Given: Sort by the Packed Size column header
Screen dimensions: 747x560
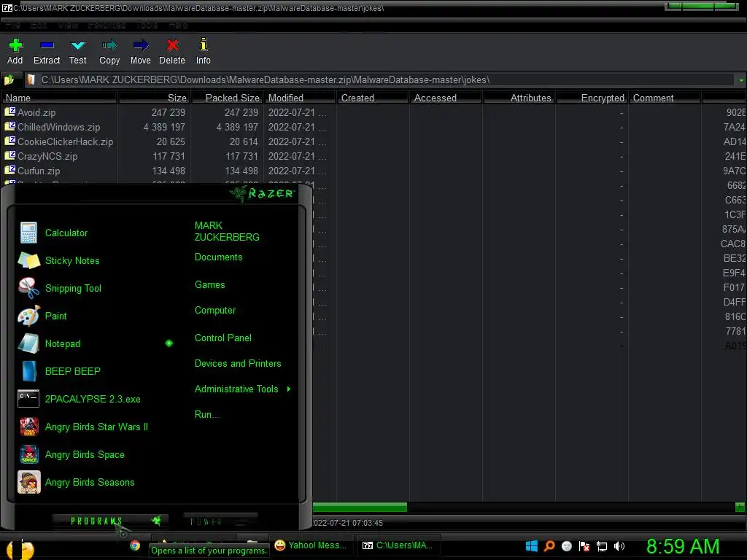Looking at the screenshot, I should pyautogui.click(x=228, y=98).
